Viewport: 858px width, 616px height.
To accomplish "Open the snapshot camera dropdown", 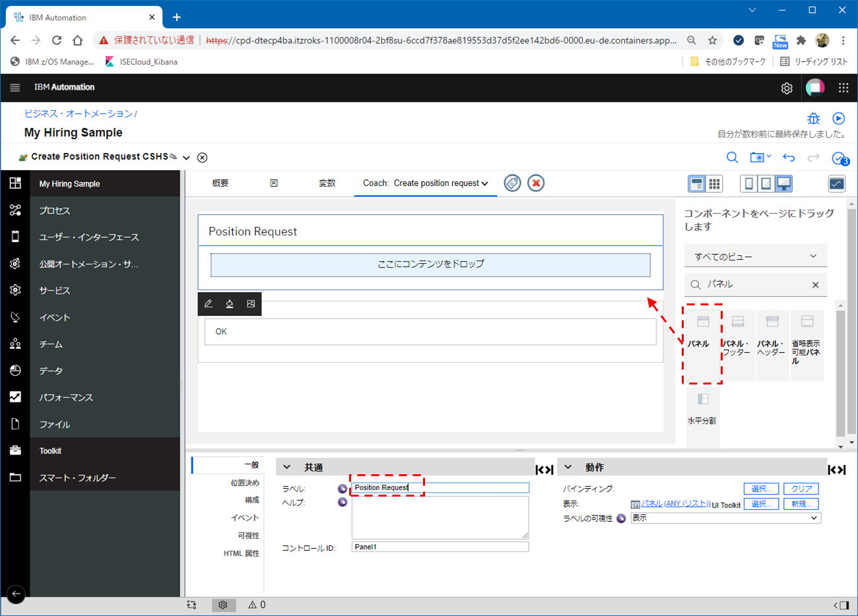I will (760, 158).
